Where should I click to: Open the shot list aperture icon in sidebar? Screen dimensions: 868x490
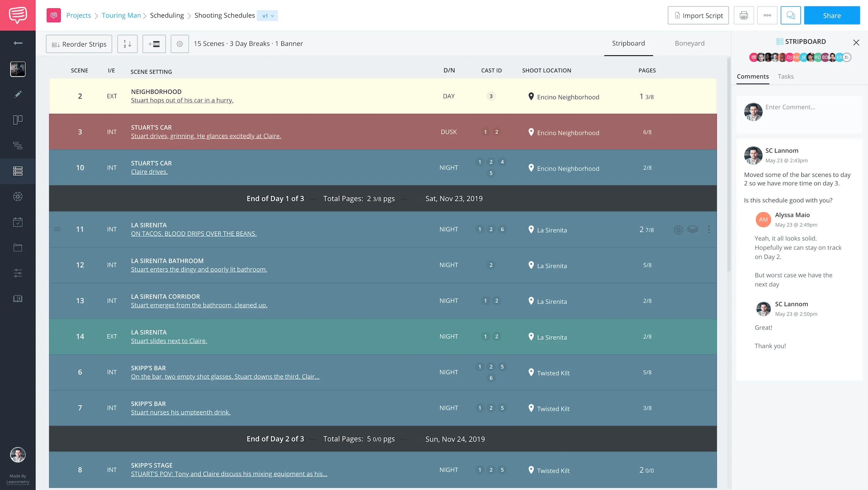pos(18,196)
